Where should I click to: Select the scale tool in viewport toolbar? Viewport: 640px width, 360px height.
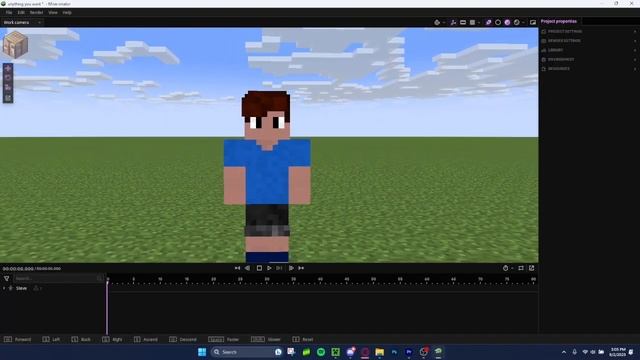(x=8, y=88)
